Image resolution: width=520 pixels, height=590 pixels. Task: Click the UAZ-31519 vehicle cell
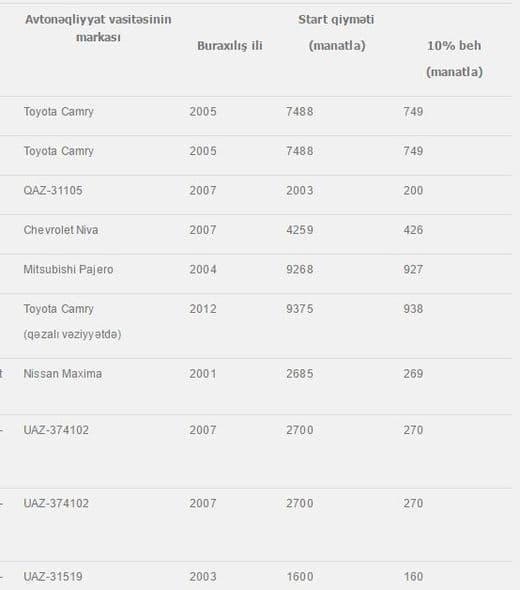pyautogui.click(x=53, y=576)
